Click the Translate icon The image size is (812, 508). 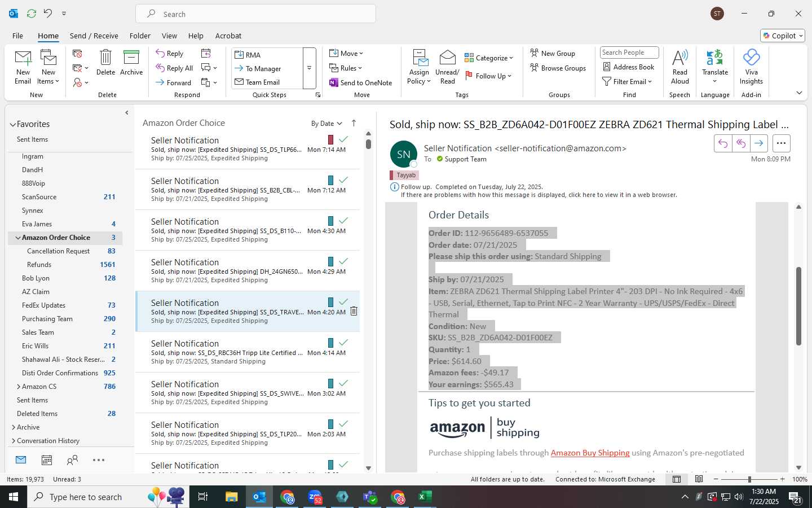tap(715, 57)
